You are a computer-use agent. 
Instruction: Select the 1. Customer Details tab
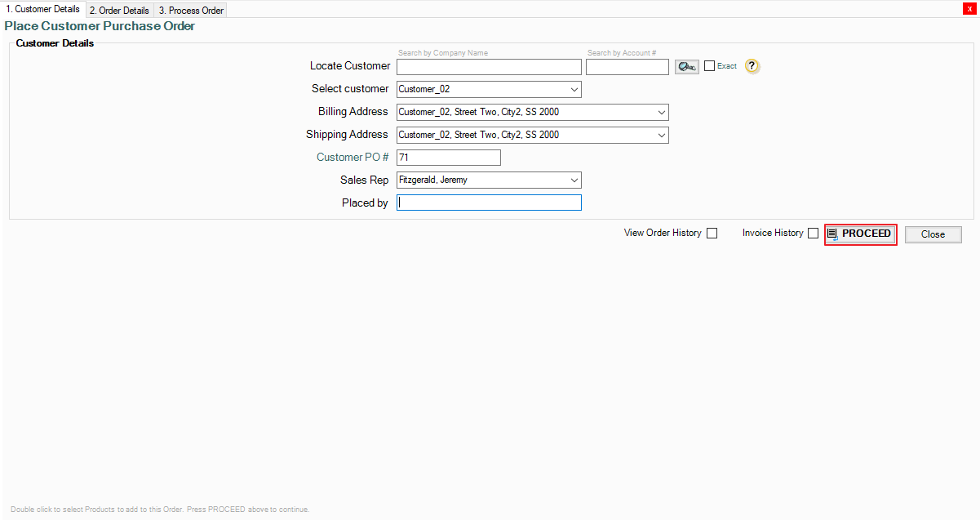point(42,10)
